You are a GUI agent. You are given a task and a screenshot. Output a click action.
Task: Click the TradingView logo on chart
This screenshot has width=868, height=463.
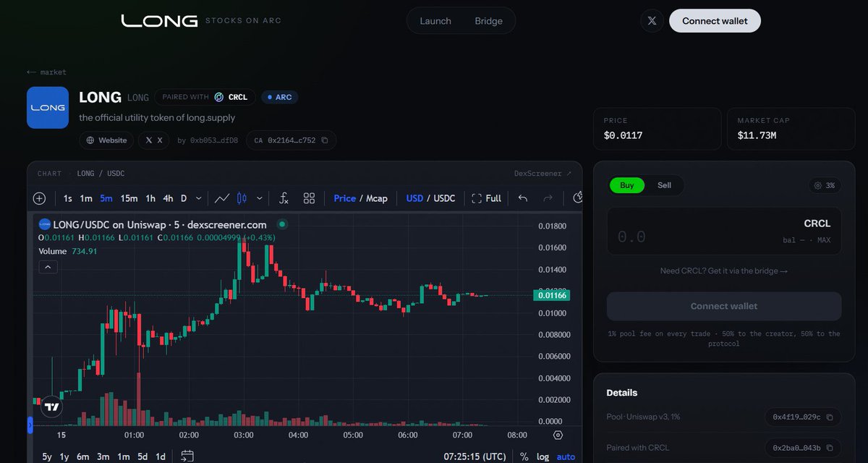(x=51, y=407)
